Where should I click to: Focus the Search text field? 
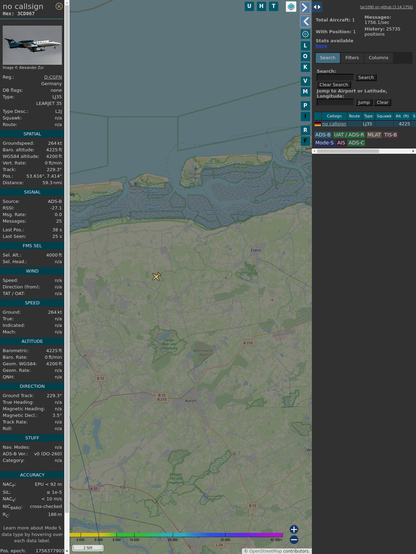tap(335, 77)
